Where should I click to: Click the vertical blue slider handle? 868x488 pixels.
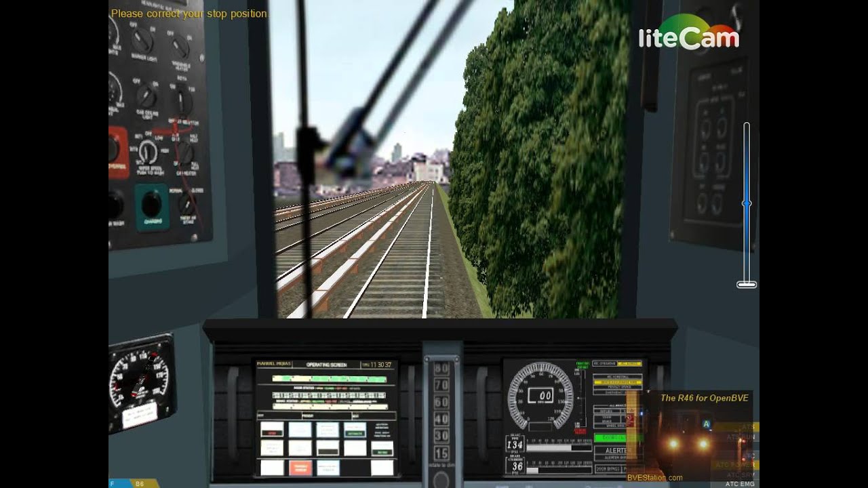tap(747, 203)
